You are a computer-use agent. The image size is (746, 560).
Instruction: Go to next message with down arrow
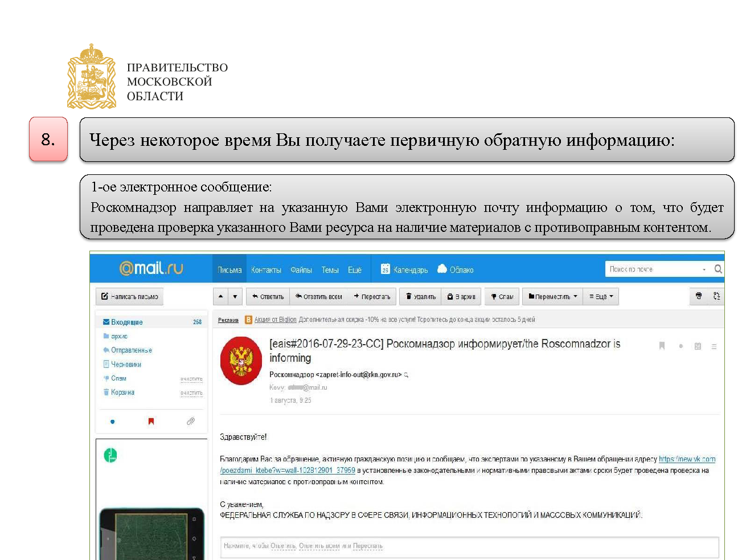point(235,296)
